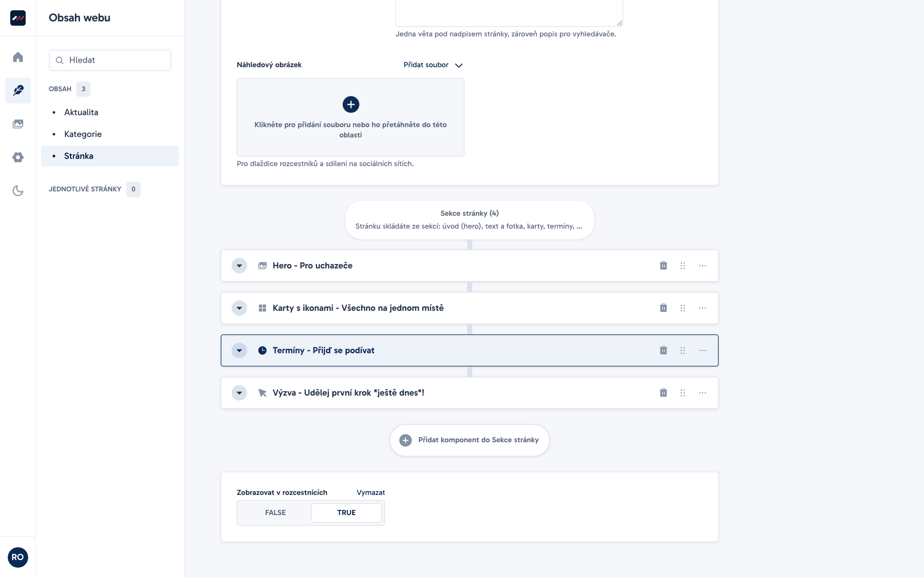Screen dimensions: 924x578
Task: Open the home icon in sidebar
Action: [x=18, y=57]
